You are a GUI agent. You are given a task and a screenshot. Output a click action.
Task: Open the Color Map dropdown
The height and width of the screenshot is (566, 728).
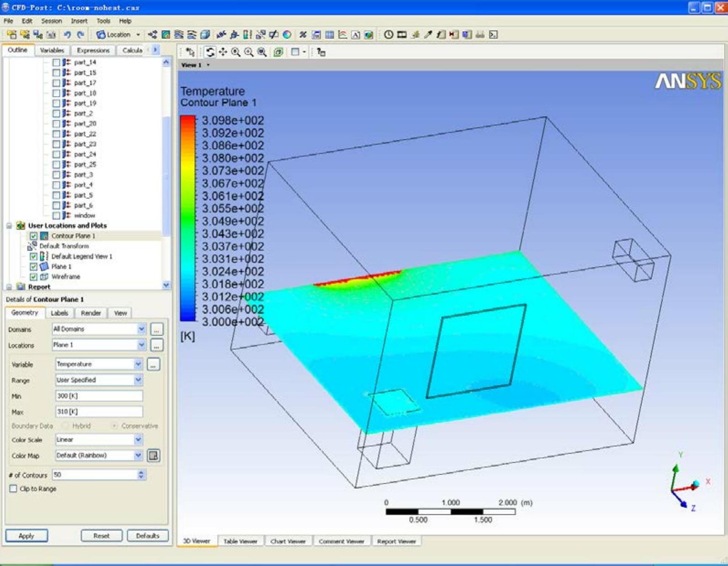[x=138, y=455]
